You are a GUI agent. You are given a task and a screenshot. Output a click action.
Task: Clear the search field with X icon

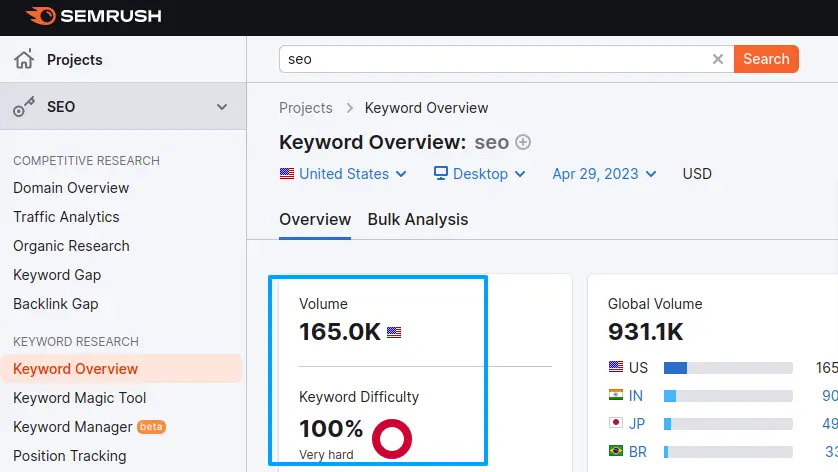pyautogui.click(x=718, y=59)
